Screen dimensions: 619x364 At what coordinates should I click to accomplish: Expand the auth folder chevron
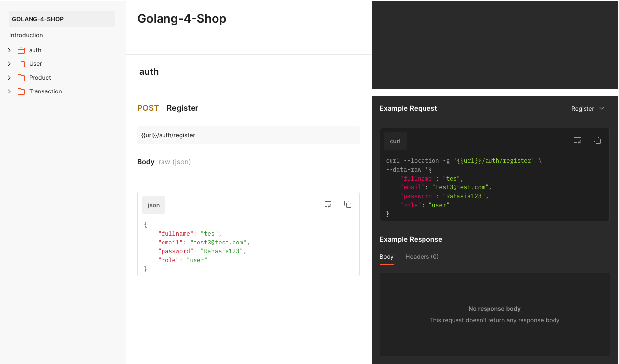9,50
